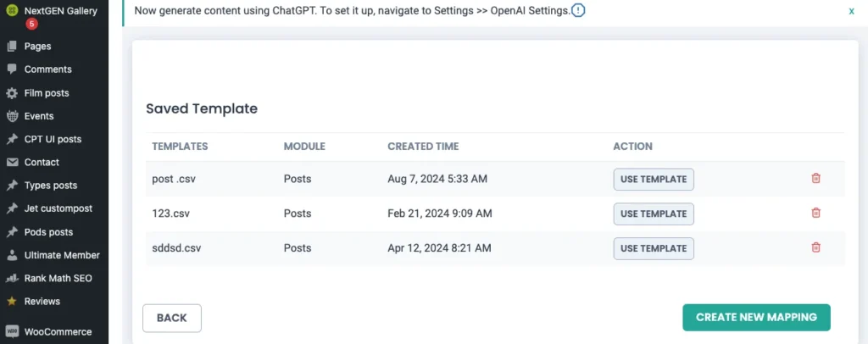Go back with the Back button

pos(171,318)
